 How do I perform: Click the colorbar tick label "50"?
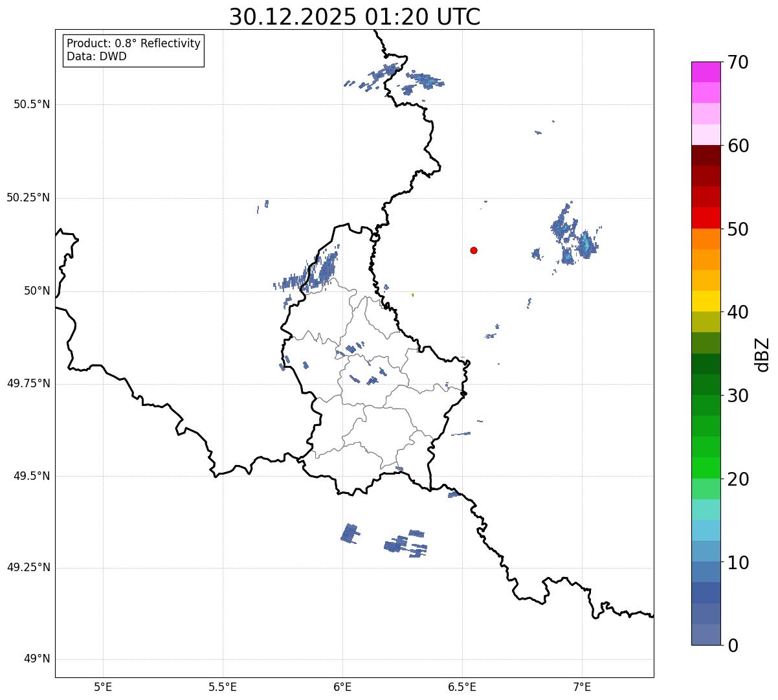pyautogui.click(x=737, y=229)
